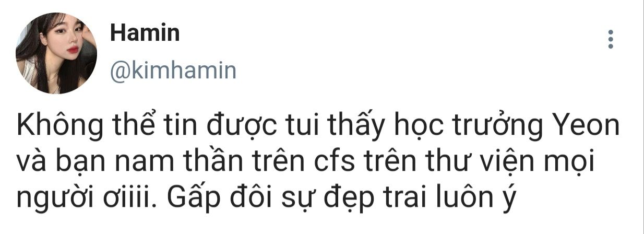Click the display name Hamin

(x=145, y=33)
